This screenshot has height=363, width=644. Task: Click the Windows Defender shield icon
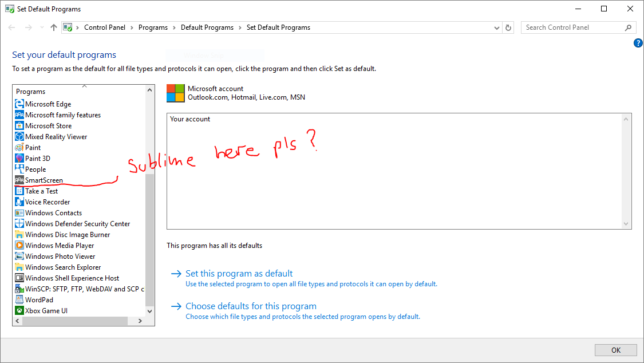tap(19, 224)
